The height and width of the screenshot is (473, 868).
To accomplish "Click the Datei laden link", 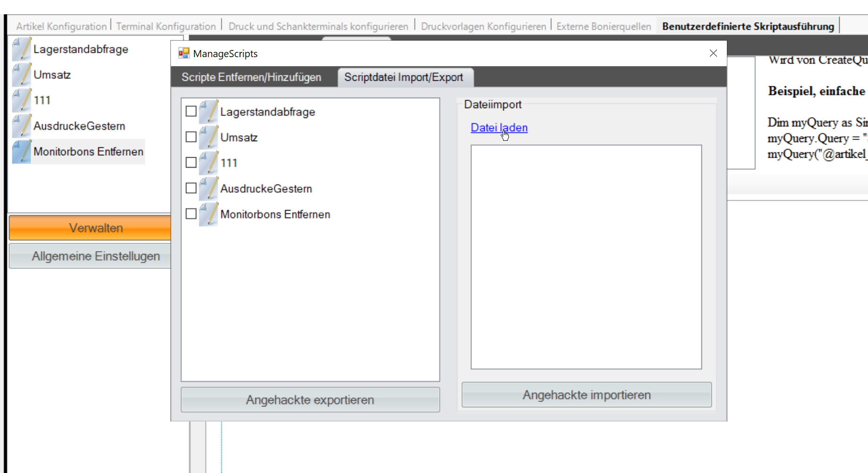I will click(x=499, y=127).
